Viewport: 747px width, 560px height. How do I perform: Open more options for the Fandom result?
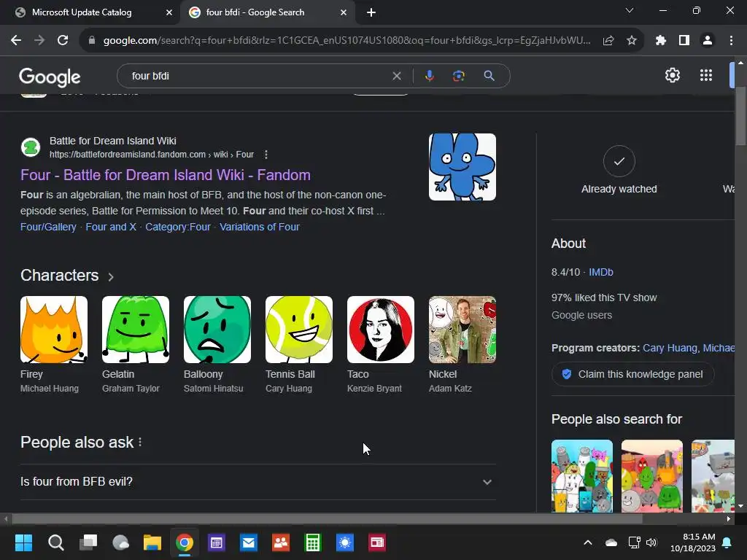click(266, 155)
